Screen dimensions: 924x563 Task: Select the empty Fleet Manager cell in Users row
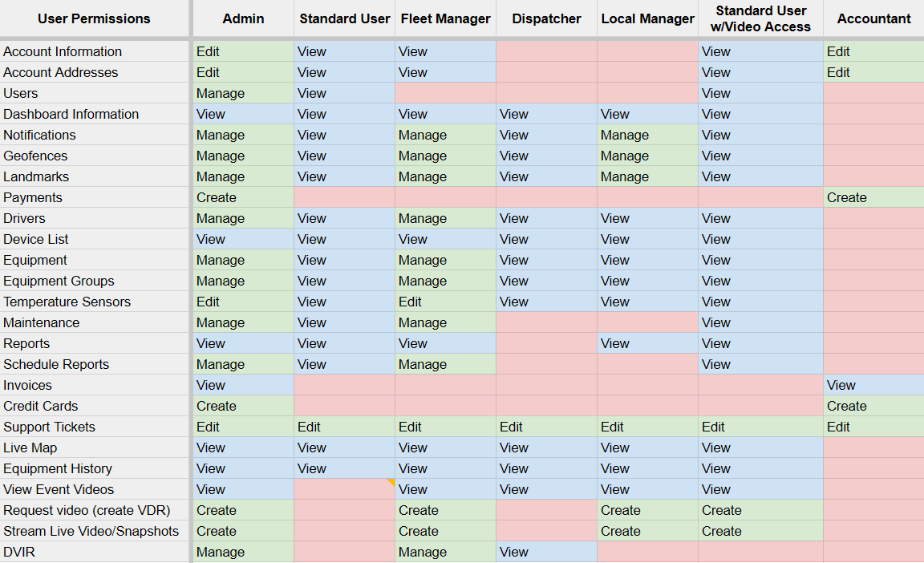(x=445, y=93)
